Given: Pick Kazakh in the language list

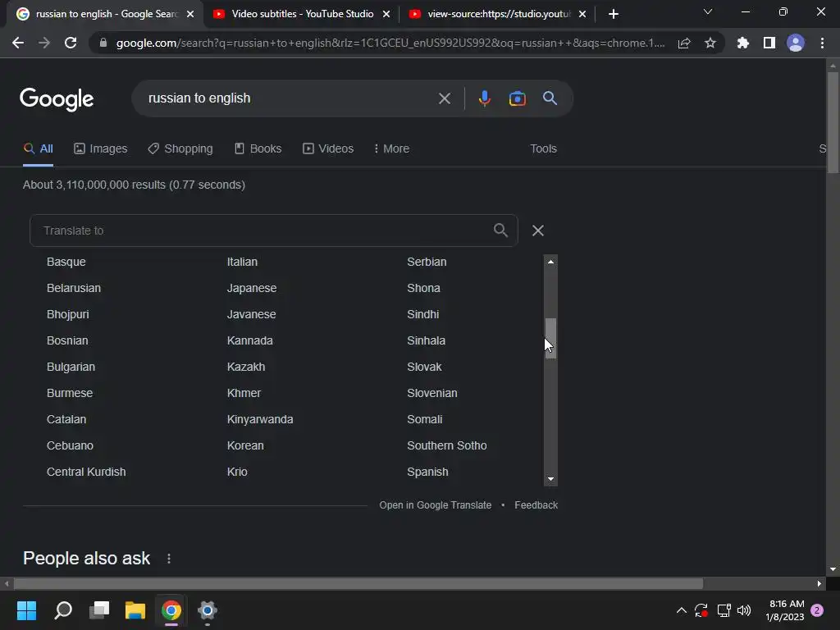Looking at the screenshot, I should tap(246, 367).
